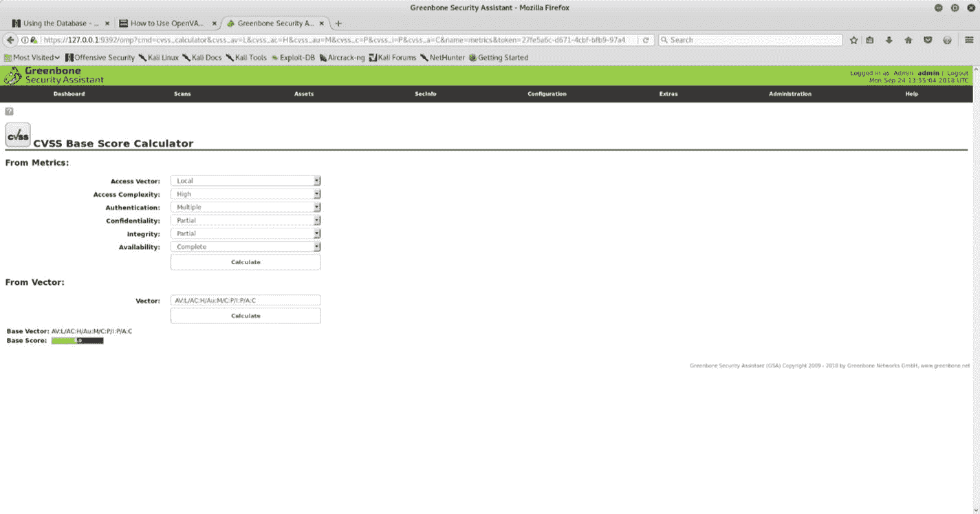Open the Availability dropdown
Image resolution: width=980 pixels, height=514 pixels.
point(246,246)
